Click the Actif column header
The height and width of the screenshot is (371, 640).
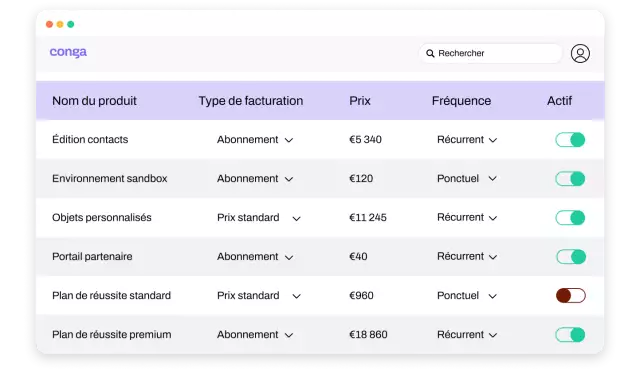pyautogui.click(x=559, y=101)
